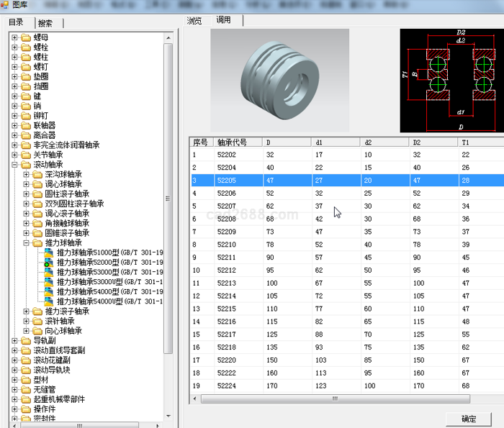Click the 推力球轴承51000型 part icon
This screenshot has height=428, width=504.
50,253
